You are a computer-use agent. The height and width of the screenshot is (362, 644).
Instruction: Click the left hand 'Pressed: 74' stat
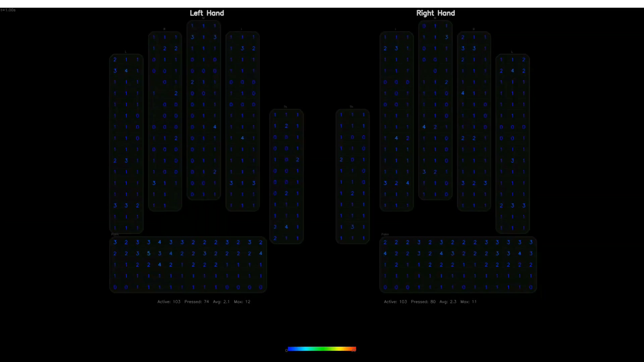point(197,302)
